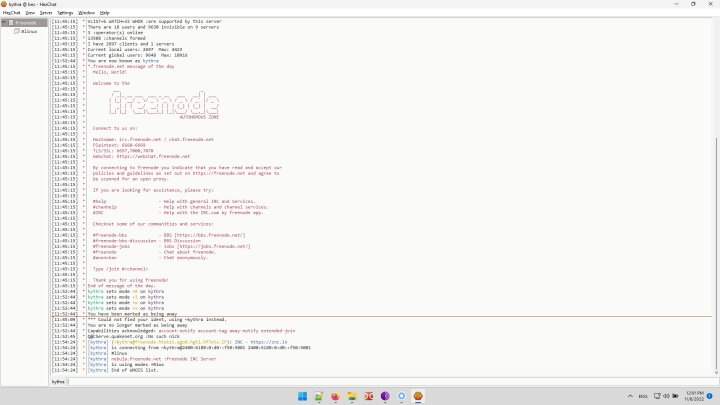The width and height of the screenshot is (720, 405).
Task: Open the https://znc.in link
Action: click(269, 342)
